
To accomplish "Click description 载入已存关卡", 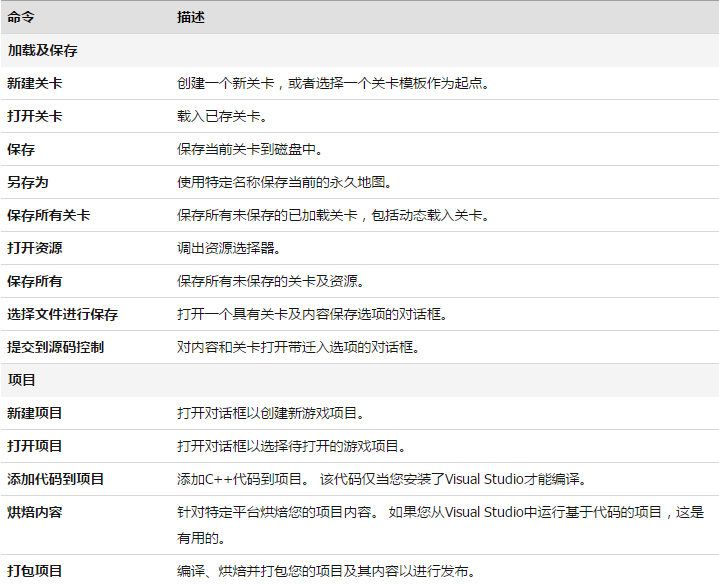I will click(222, 116).
